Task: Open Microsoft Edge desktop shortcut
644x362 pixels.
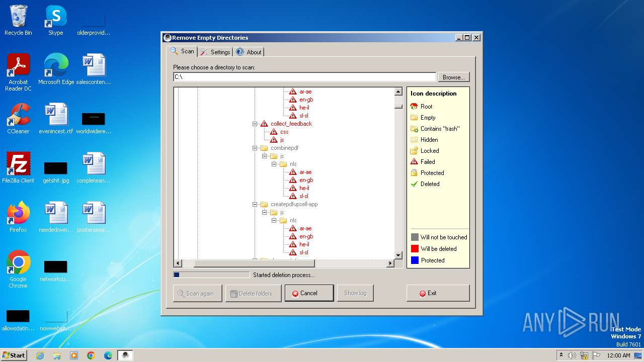Action: pyautogui.click(x=56, y=69)
